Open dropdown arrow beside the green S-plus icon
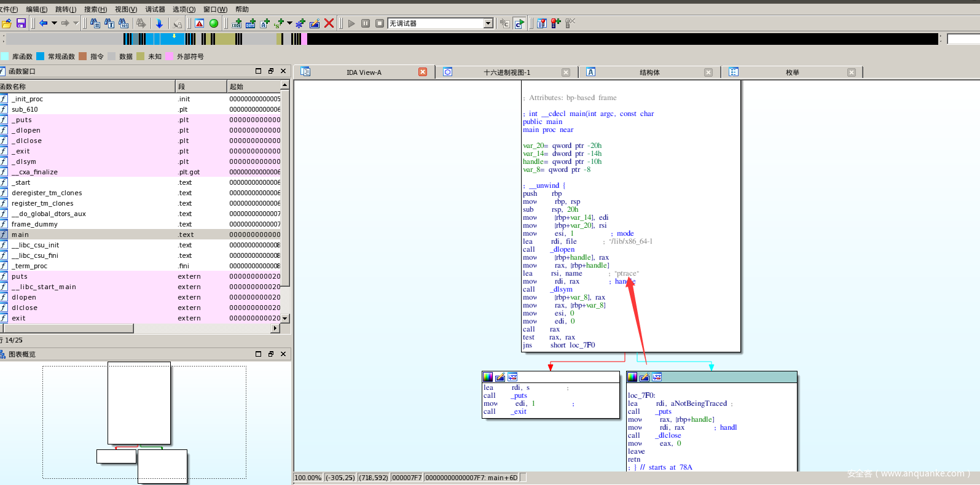 point(289,23)
